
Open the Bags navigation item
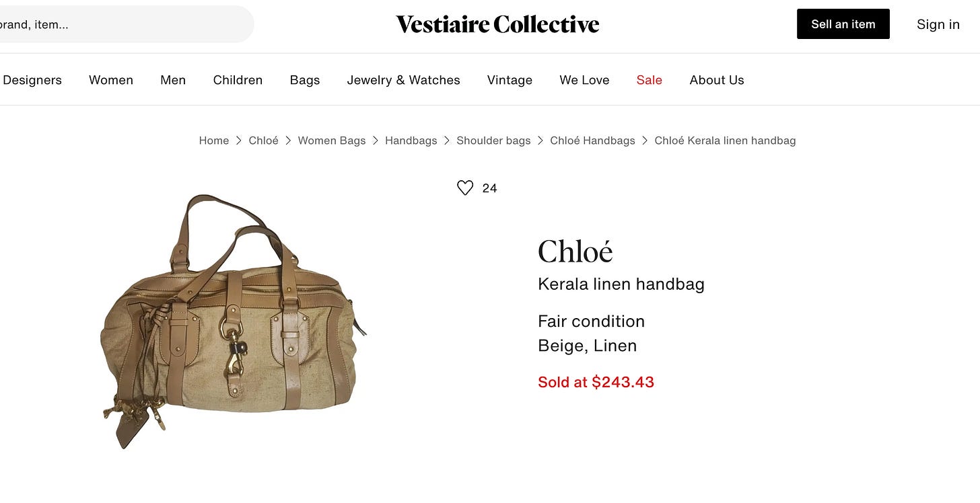[x=305, y=80]
